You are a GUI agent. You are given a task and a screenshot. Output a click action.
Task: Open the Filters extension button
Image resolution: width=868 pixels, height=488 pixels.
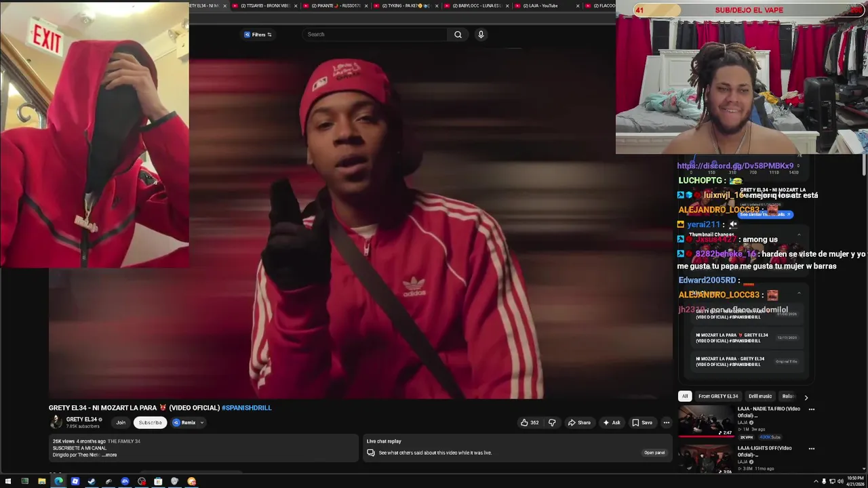(258, 35)
